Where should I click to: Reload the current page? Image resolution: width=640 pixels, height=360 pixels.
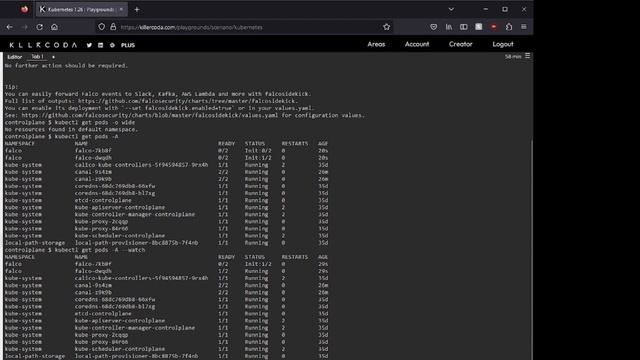pyautogui.click(x=40, y=27)
